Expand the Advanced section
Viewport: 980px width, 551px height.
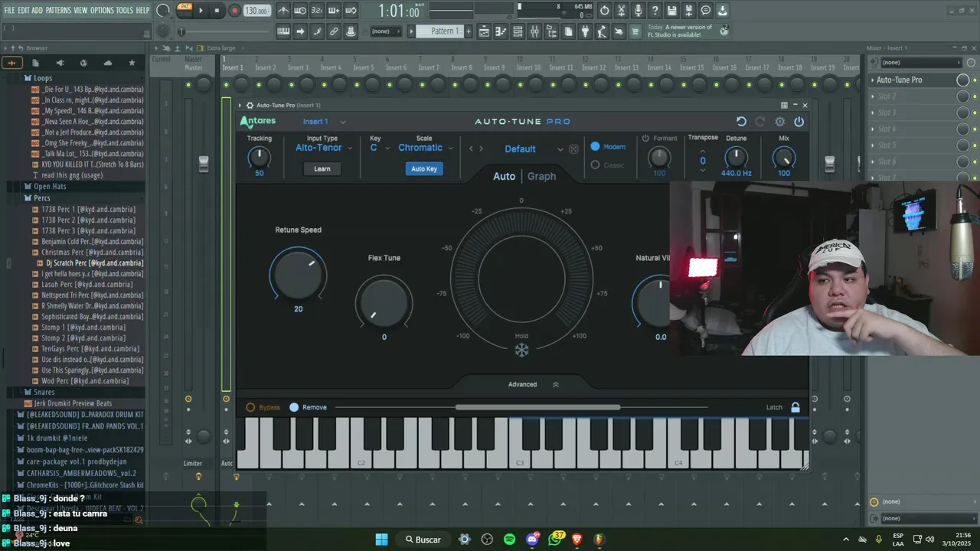(x=533, y=384)
